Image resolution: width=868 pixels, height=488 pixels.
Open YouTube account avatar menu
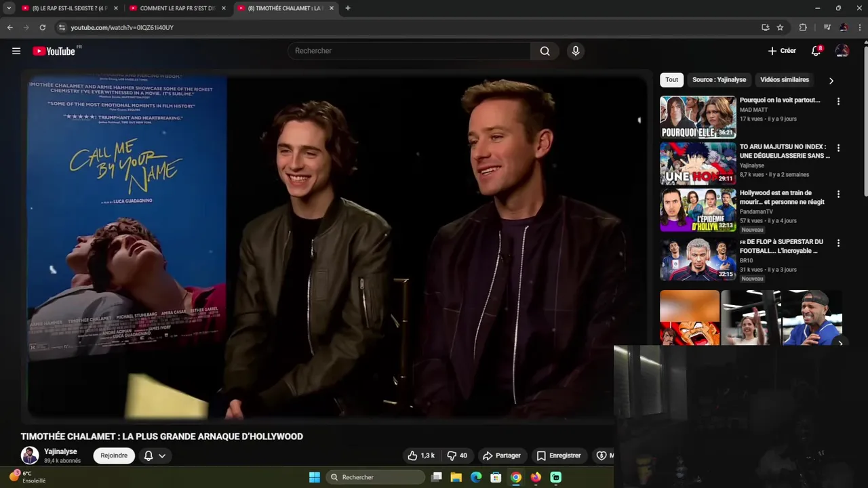click(x=842, y=51)
